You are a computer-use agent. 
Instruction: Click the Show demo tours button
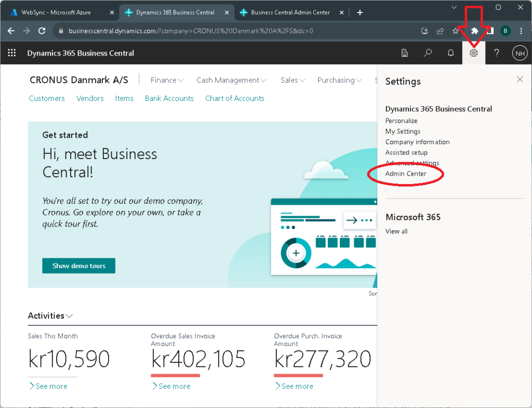(x=78, y=266)
